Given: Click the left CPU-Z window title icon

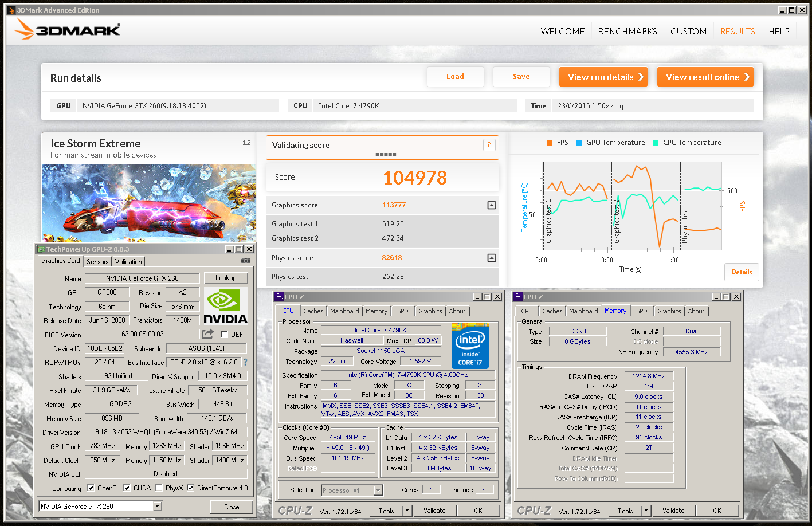Looking at the screenshot, I should point(279,297).
